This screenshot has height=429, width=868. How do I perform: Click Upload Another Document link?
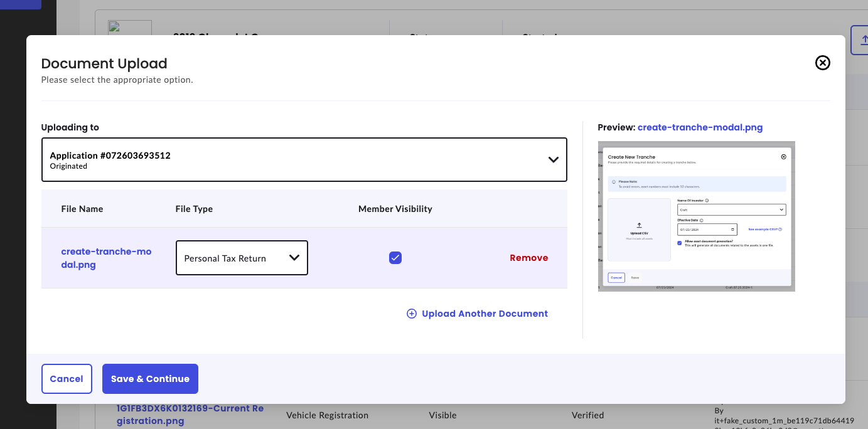pos(485,314)
